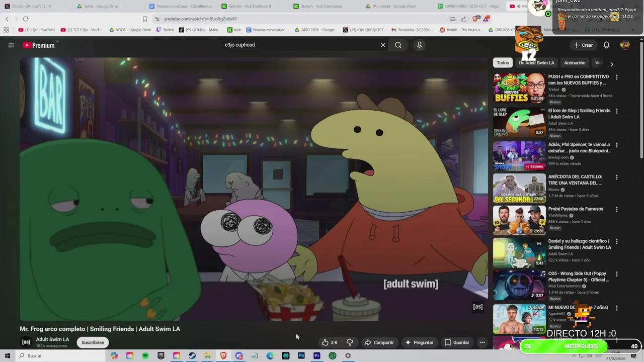
Task: Open El lore de Glep thumbnail
Action: [x=519, y=122]
